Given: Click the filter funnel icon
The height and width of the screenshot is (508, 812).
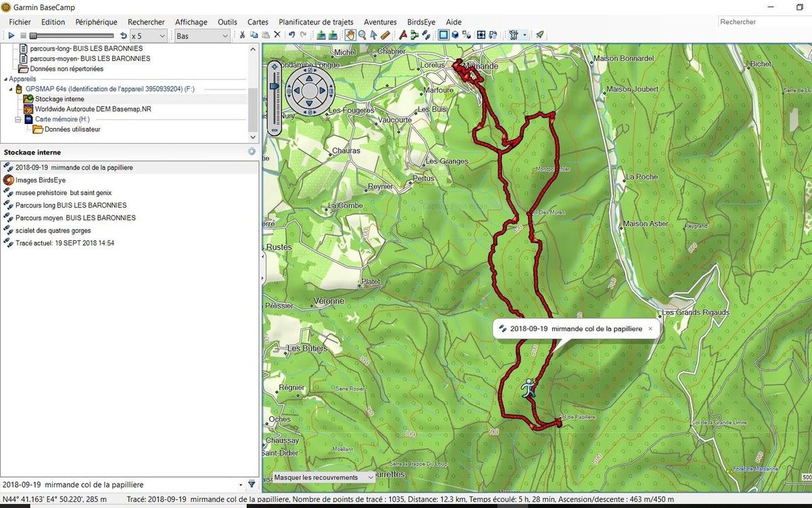Looking at the screenshot, I should [252, 484].
